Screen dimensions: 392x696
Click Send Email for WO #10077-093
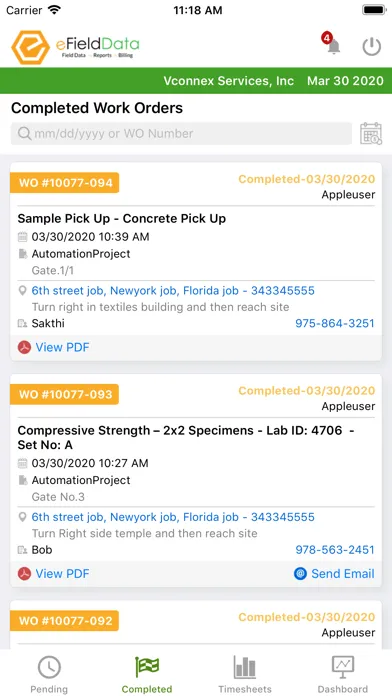click(x=343, y=573)
